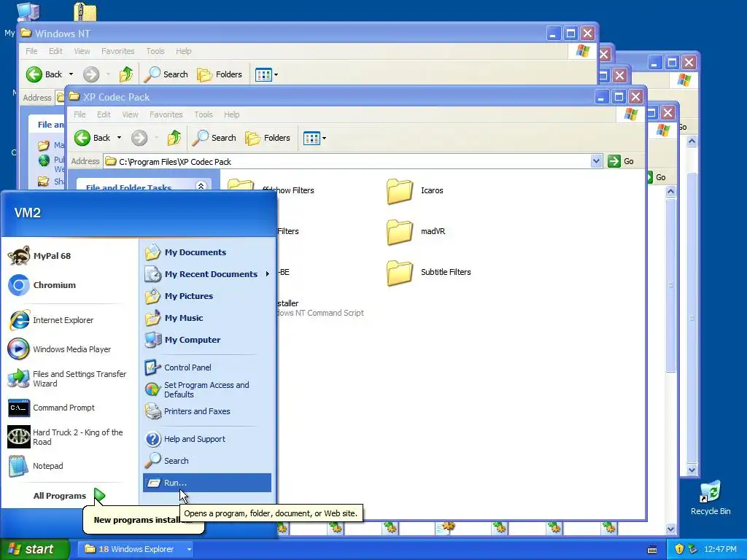747x560 pixels.
Task: Open File menu in XP Codec Pack
Action: point(80,114)
